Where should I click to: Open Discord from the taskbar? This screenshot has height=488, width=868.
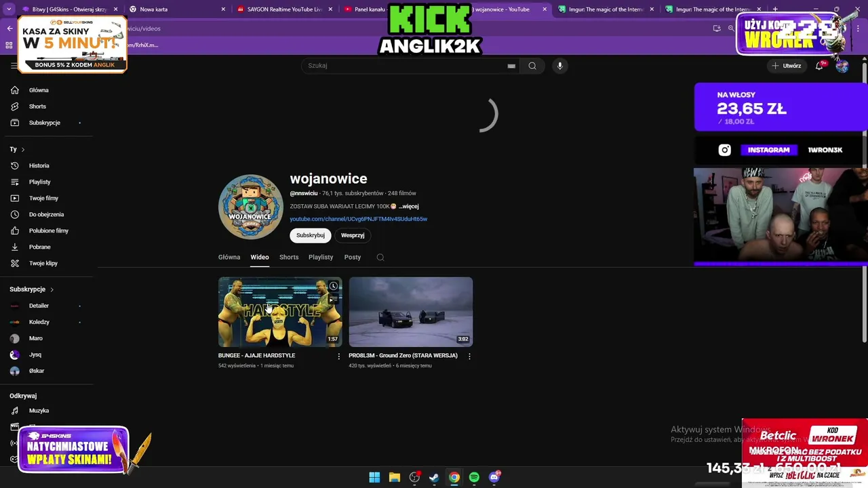(494, 477)
